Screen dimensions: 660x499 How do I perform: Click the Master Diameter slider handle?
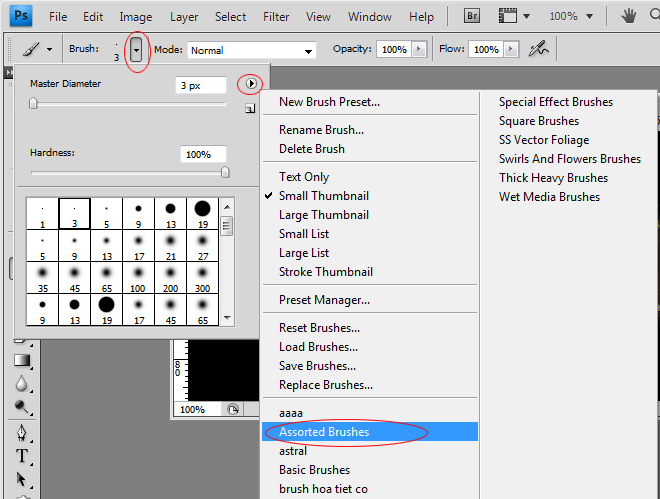click(33, 103)
